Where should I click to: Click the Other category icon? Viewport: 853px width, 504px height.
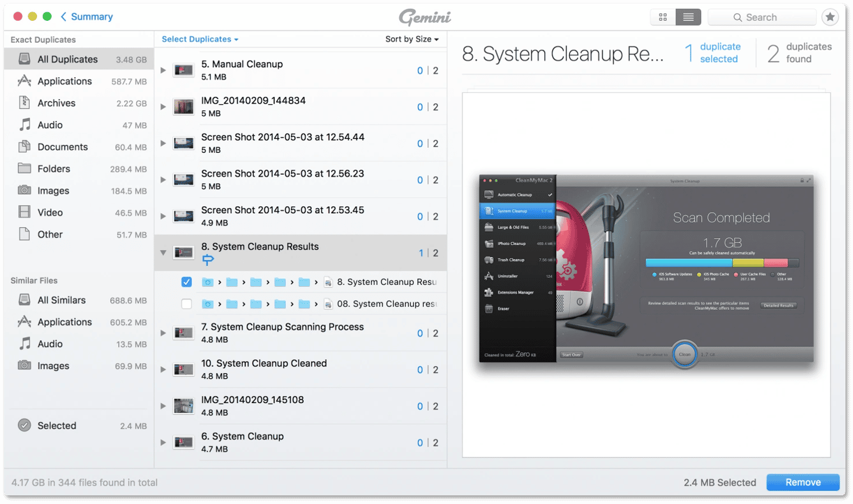[x=24, y=234]
